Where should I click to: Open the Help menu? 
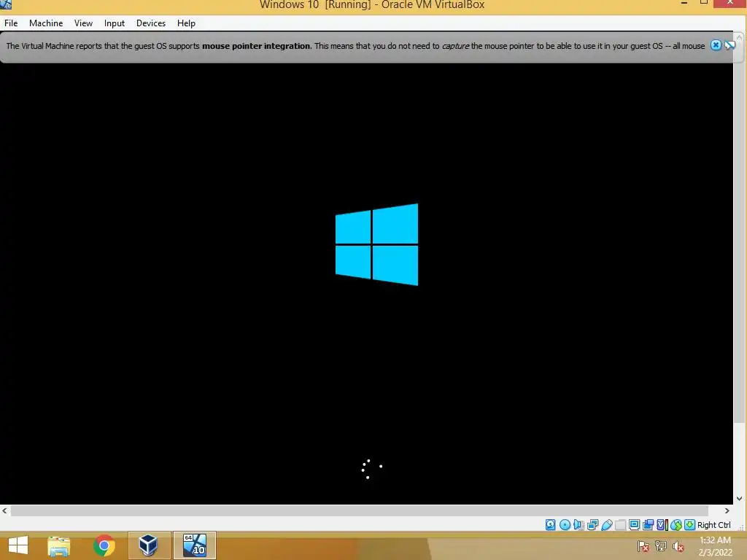tap(186, 23)
